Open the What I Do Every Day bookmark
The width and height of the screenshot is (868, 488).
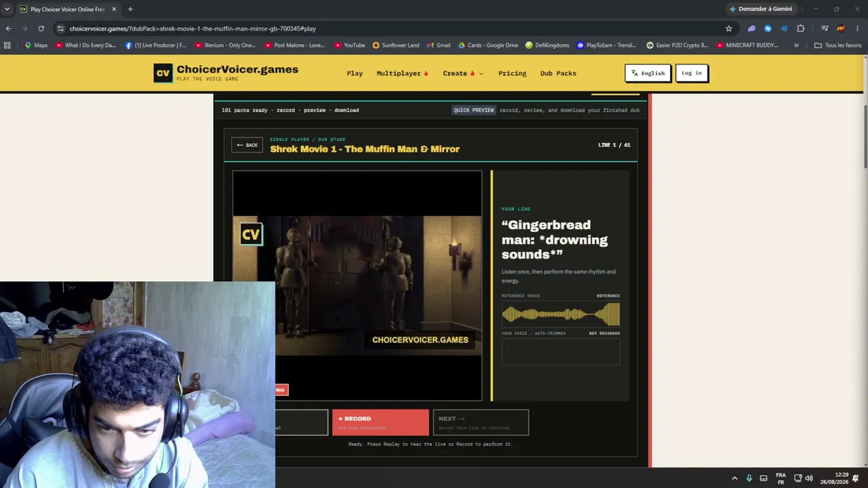tap(85, 45)
